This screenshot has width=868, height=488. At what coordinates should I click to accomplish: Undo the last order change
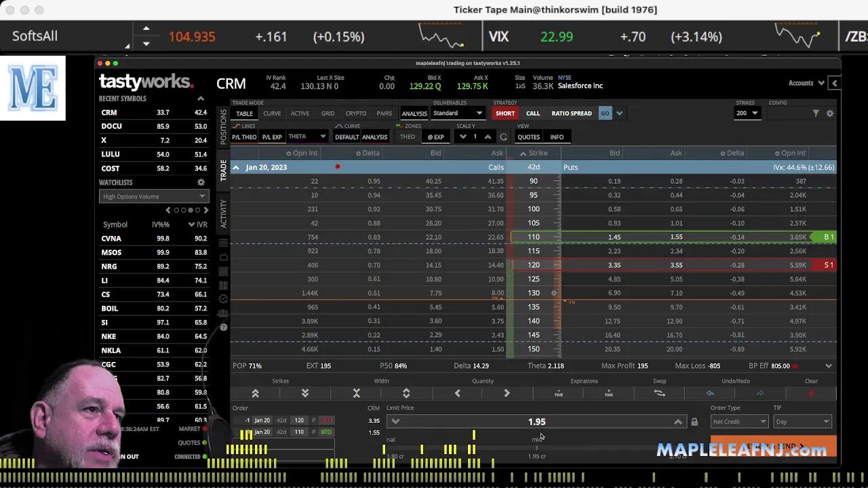710,393
